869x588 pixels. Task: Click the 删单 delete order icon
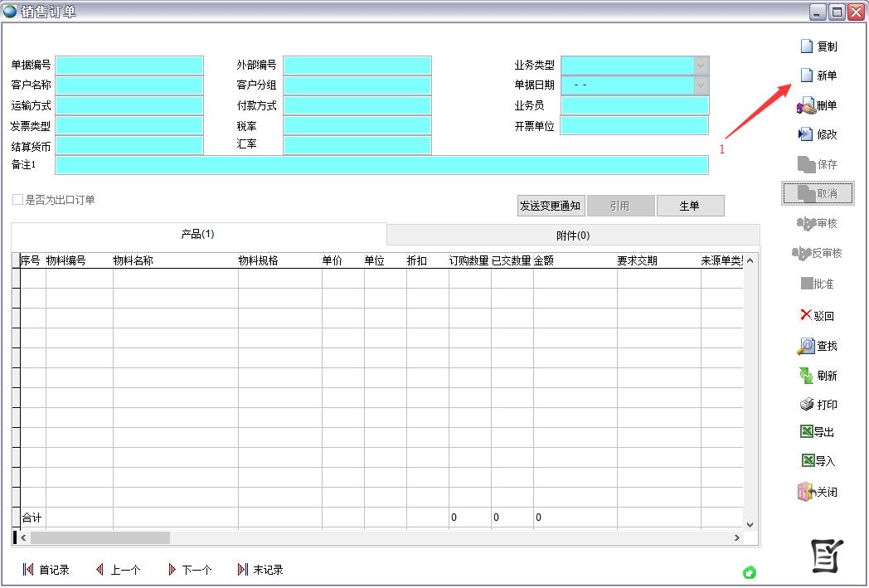click(806, 106)
